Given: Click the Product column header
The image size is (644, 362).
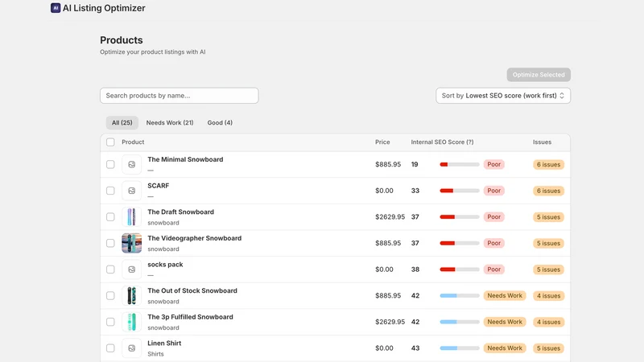Looking at the screenshot, I should pos(133,142).
